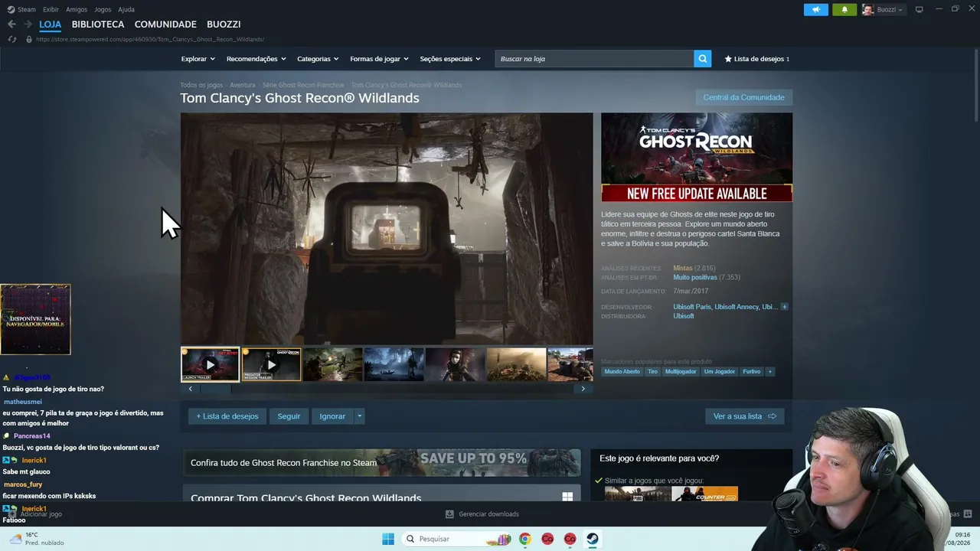The height and width of the screenshot is (551, 980).
Task: Click the store search magnifier button
Action: coord(702,59)
